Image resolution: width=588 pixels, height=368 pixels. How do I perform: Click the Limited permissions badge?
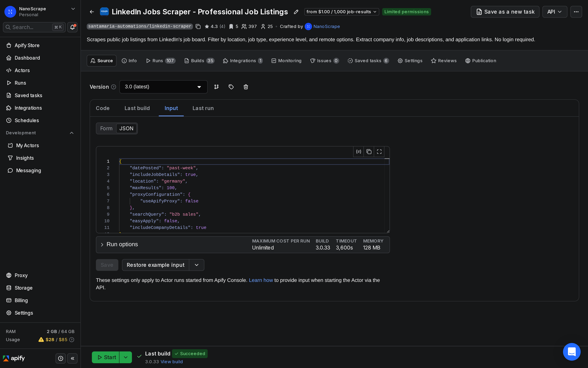[406, 12]
